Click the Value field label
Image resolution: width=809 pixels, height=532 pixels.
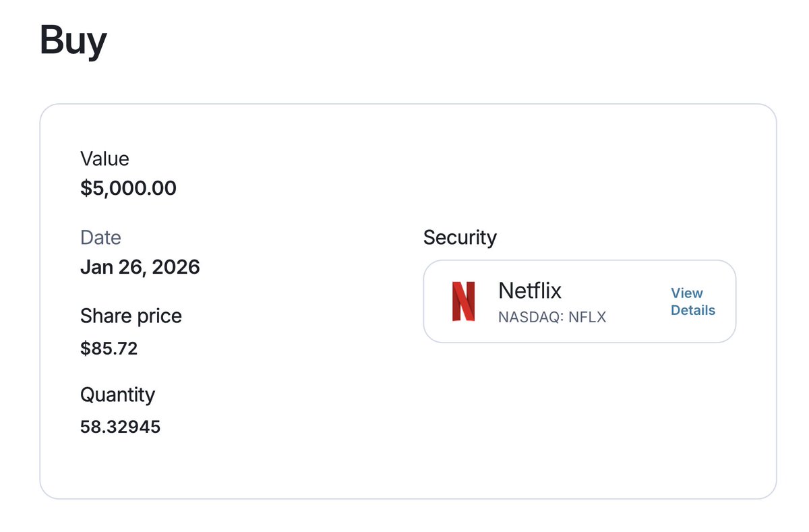click(x=104, y=158)
